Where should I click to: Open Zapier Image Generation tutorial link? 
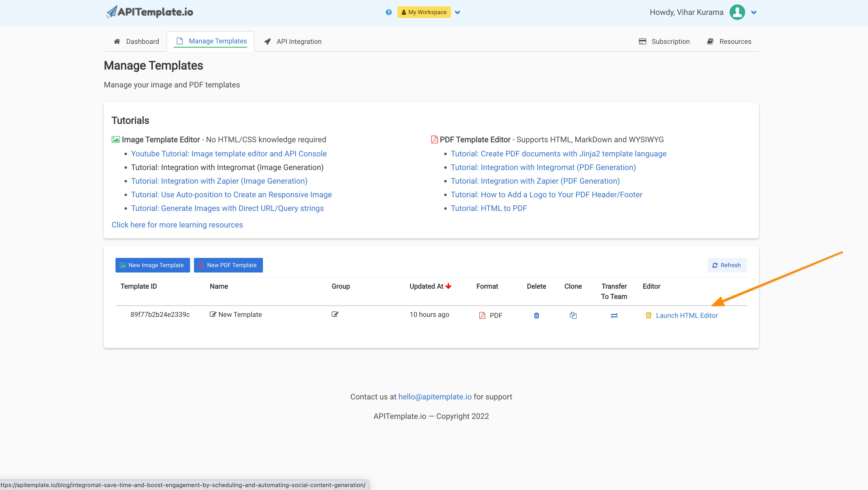pyautogui.click(x=219, y=181)
